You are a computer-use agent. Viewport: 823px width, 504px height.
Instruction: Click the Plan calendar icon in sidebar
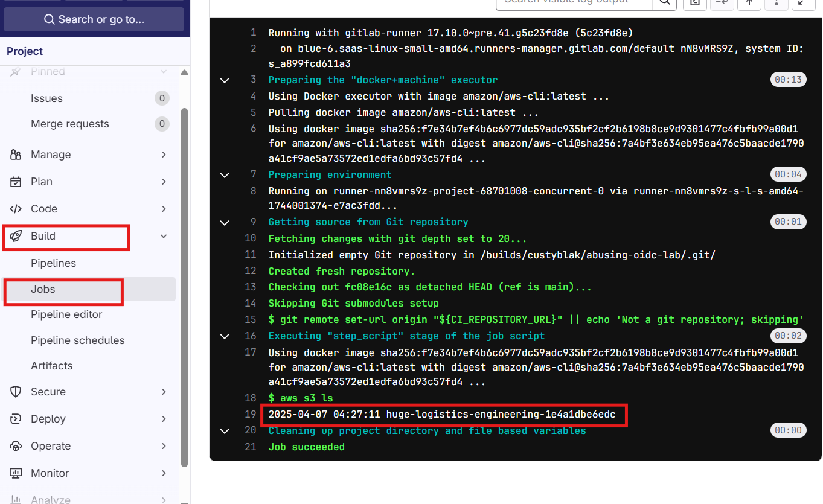(x=16, y=182)
